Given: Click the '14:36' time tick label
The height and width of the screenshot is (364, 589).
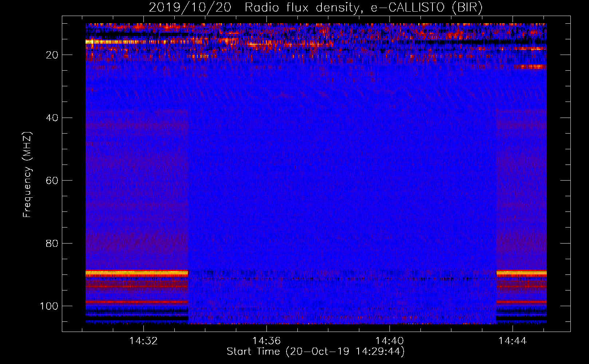Looking at the screenshot, I should [266, 341].
